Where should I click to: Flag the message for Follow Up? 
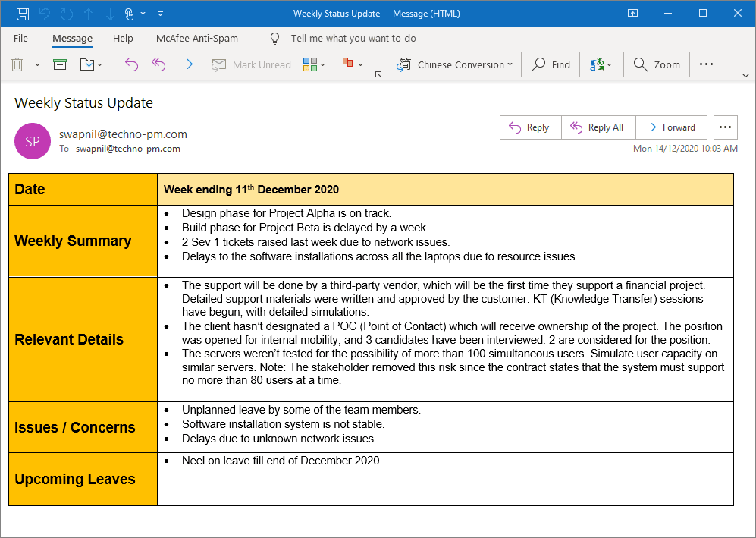click(348, 64)
